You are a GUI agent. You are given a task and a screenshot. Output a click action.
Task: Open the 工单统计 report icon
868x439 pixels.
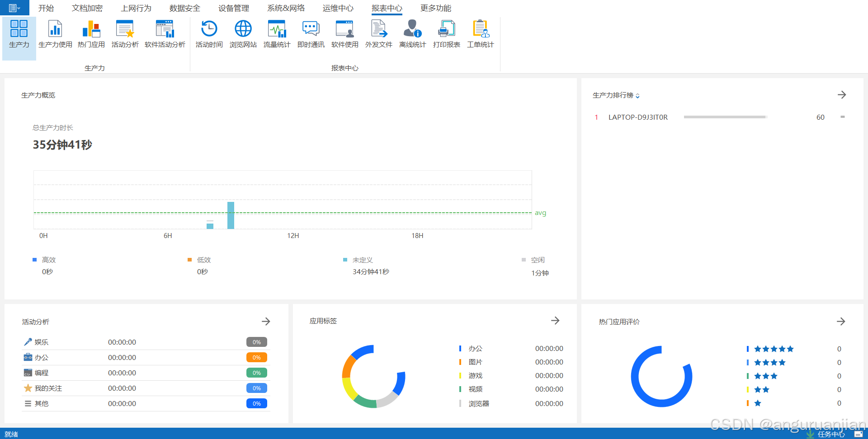[481, 35]
